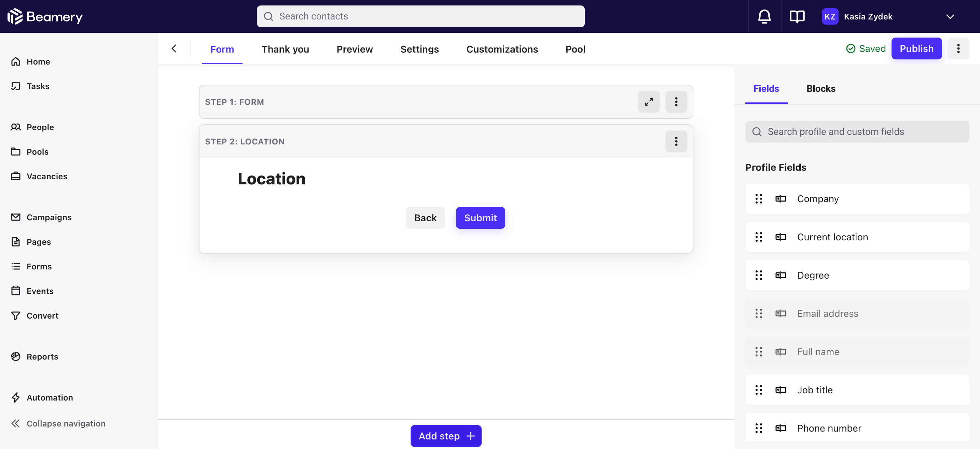
Task: Click the Step 2: Location header
Action: [245, 141]
